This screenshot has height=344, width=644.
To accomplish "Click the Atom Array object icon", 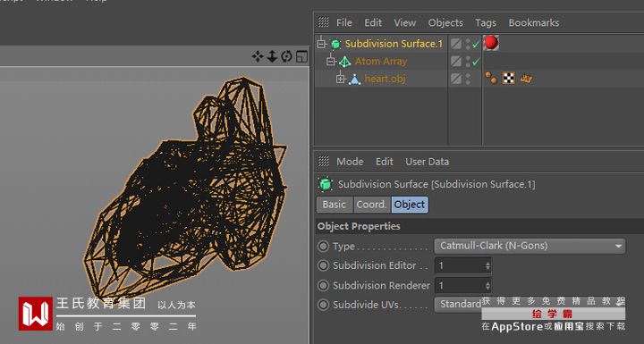I will tap(344, 62).
